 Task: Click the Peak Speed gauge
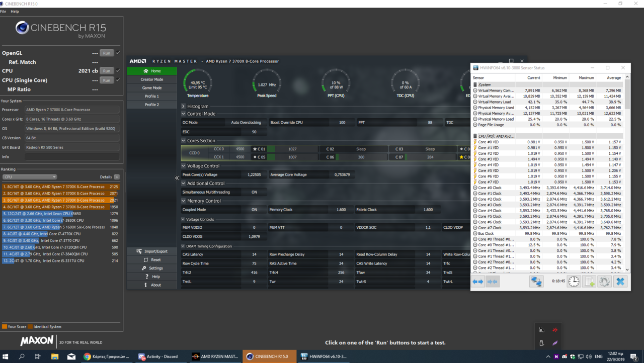[x=267, y=83]
